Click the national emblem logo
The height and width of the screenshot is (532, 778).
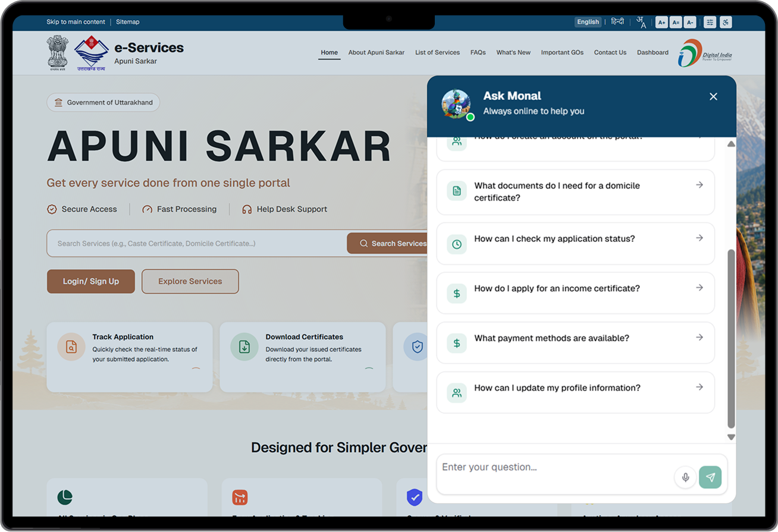tap(58, 53)
